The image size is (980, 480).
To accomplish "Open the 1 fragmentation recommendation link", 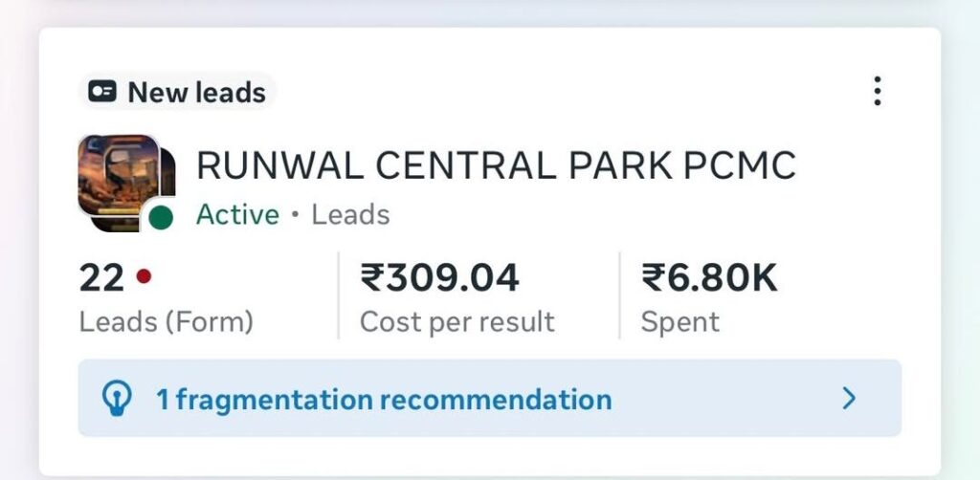I will (x=383, y=399).
